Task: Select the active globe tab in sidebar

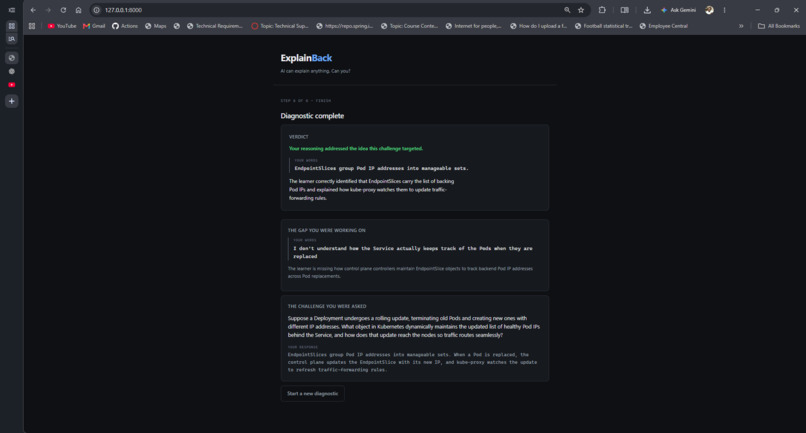Action: (x=11, y=58)
